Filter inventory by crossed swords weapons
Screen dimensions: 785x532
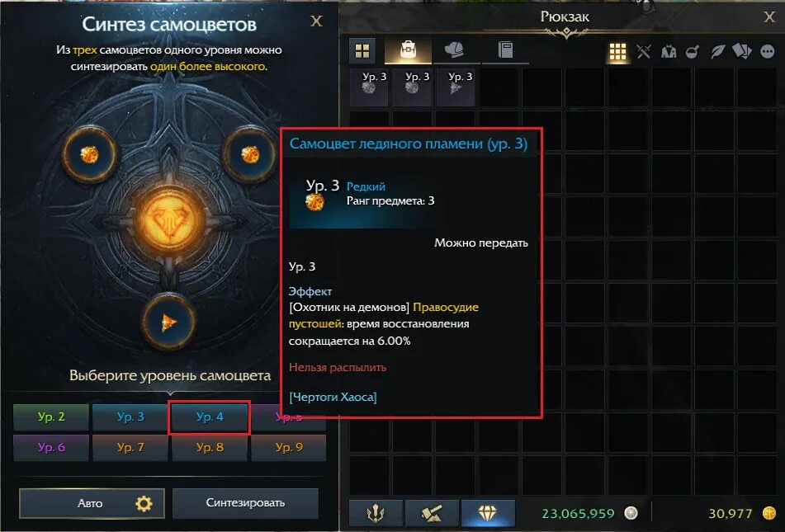click(644, 51)
